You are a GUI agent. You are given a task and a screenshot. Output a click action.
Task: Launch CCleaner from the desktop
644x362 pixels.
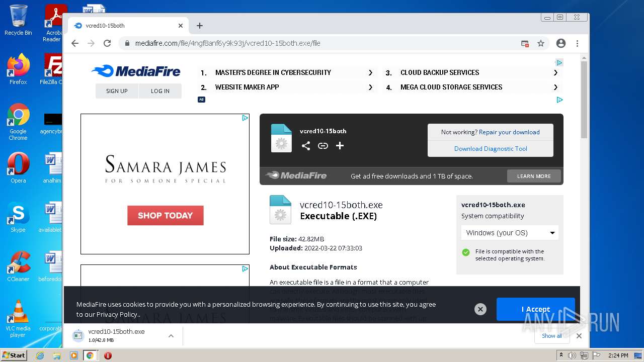(18, 266)
